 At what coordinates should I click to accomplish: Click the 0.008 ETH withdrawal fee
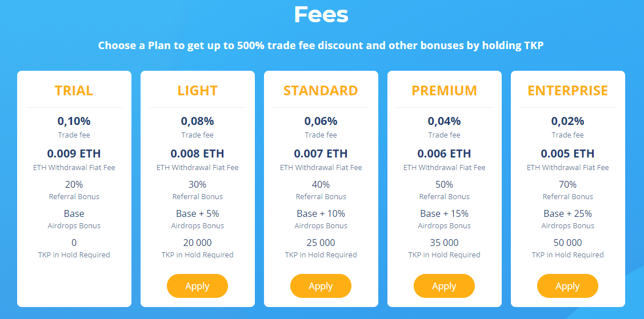(x=198, y=154)
